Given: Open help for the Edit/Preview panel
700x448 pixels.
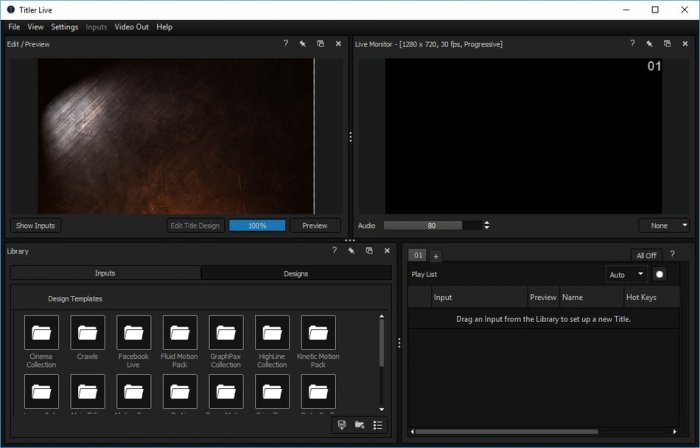Looking at the screenshot, I should 285,44.
